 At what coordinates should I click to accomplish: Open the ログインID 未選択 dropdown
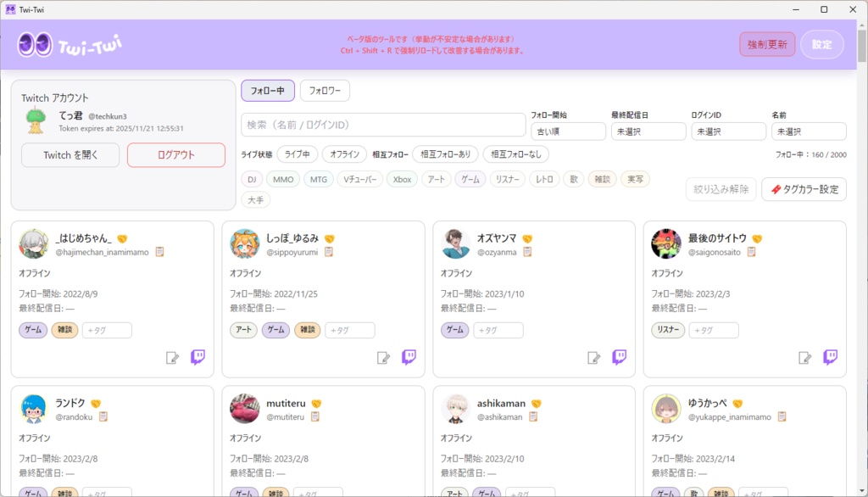coord(727,131)
